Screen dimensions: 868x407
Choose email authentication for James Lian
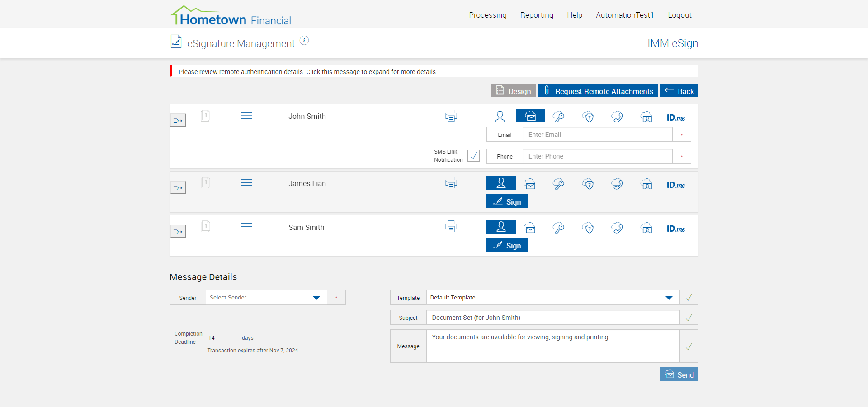(530, 184)
